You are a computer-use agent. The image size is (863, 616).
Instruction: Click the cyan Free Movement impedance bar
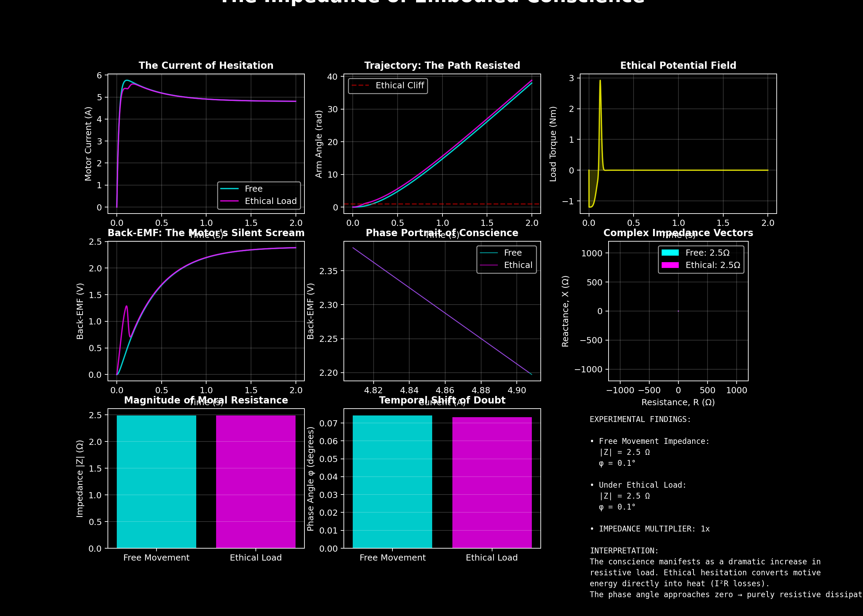click(x=157, y=482)
